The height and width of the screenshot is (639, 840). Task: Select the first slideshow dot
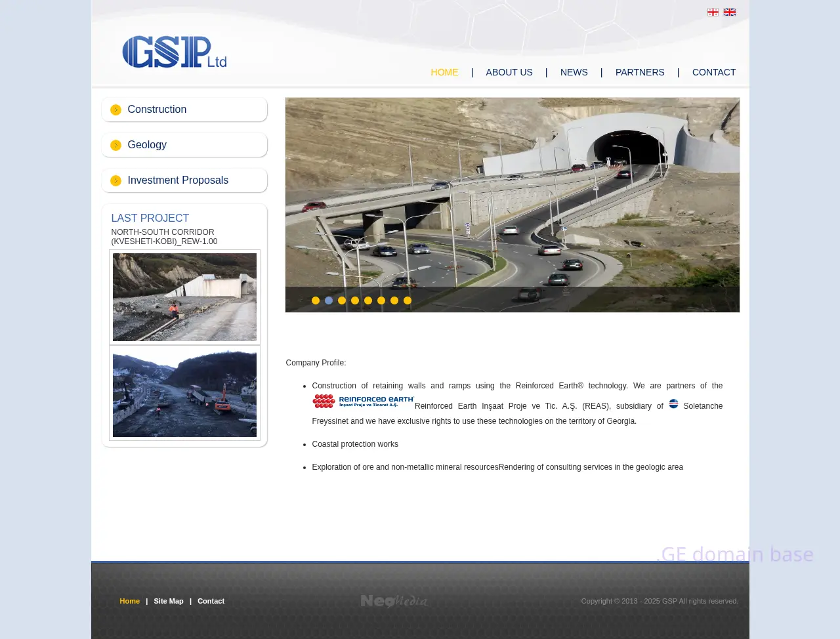(x=316, y=300)
